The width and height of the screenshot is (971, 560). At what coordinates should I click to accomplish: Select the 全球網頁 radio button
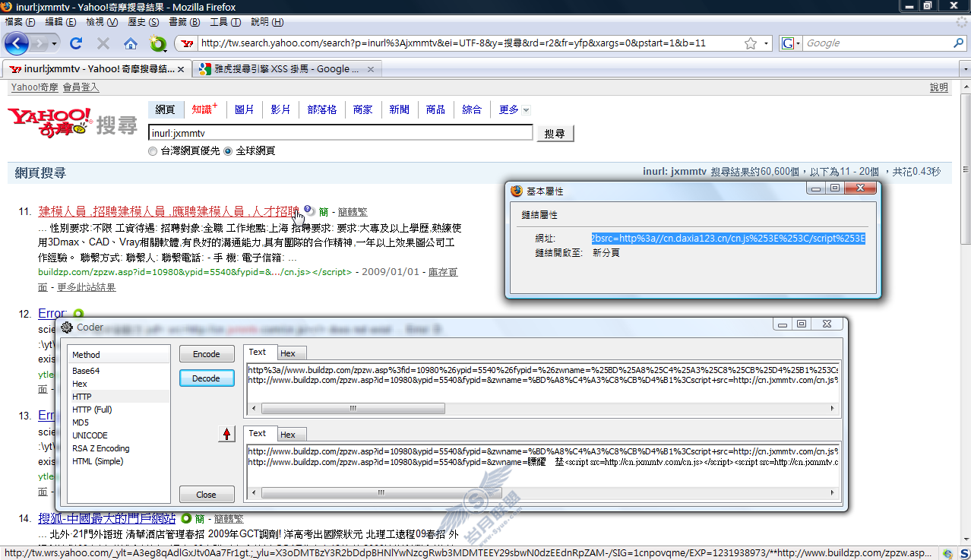coord(227,151)
